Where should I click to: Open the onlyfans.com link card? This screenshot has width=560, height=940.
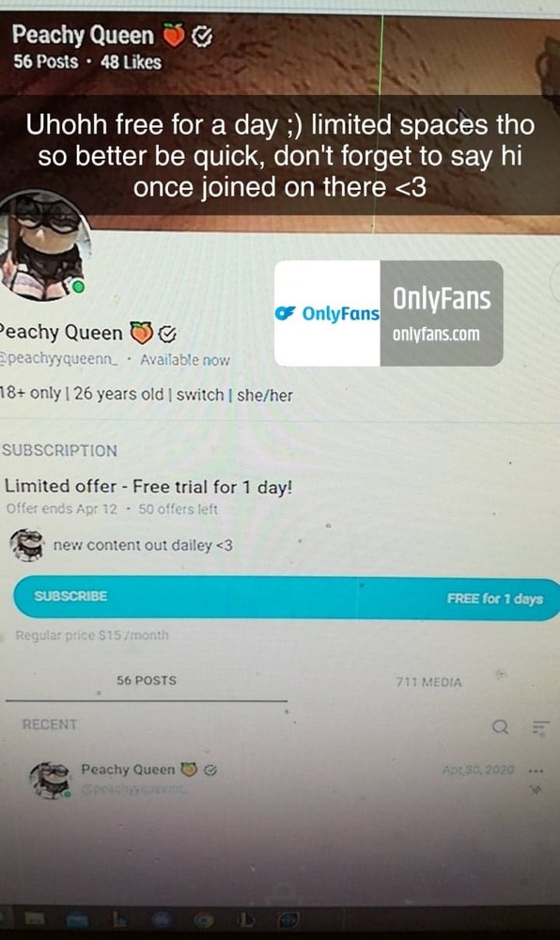[388, 313]
